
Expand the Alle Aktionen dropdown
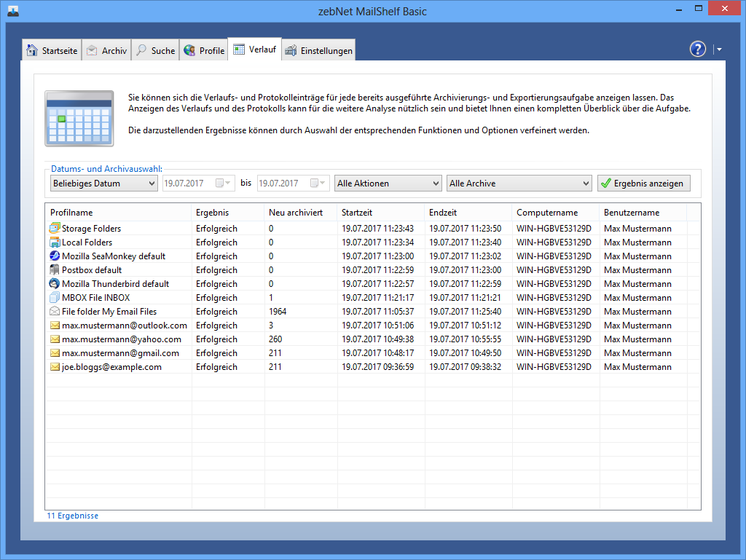pyautogui.click(x=388, y=184)
